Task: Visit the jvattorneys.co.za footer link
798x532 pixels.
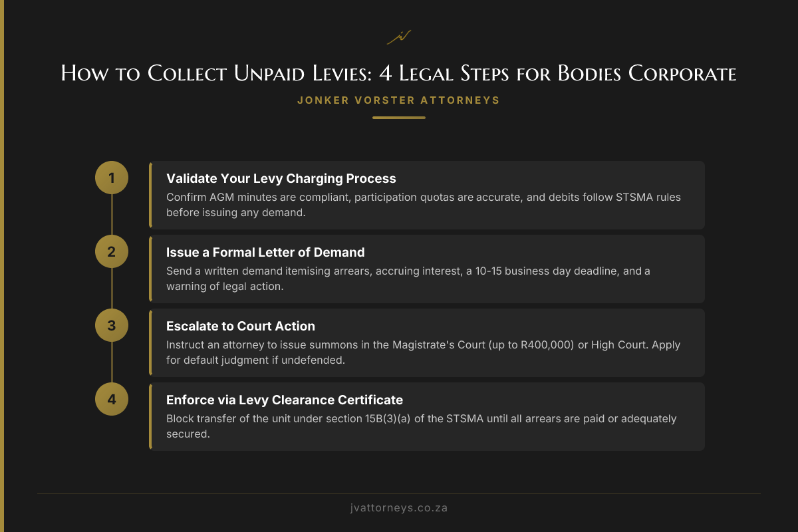Action: click(x=398, y=507)
